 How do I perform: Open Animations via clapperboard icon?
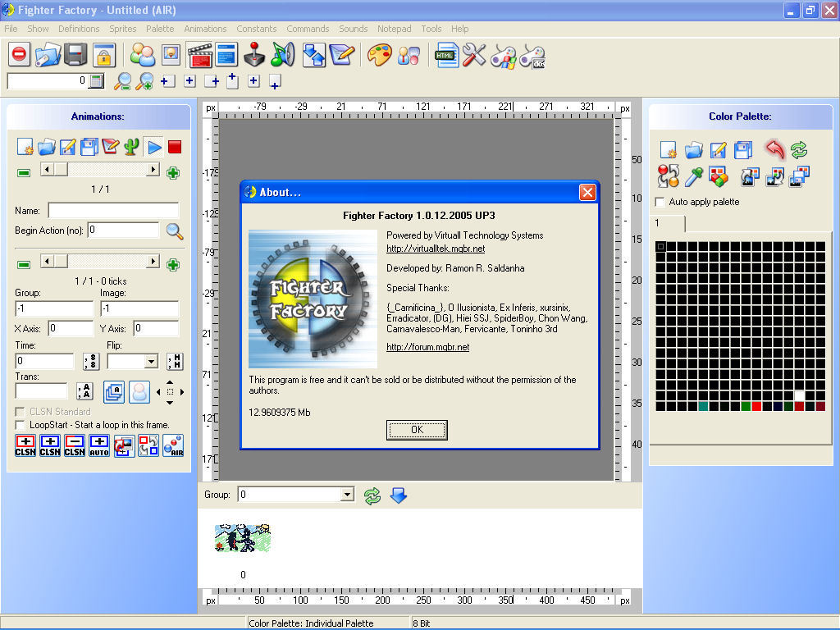point(199,54)
